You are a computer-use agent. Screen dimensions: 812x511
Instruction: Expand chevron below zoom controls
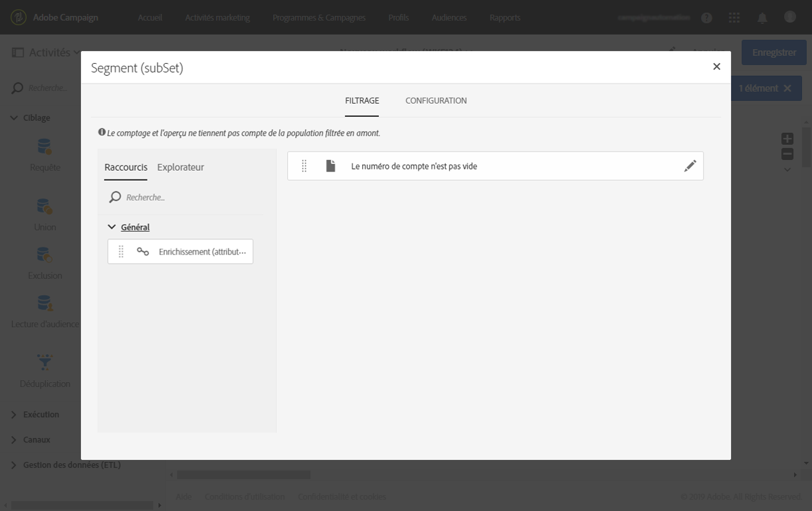coord(787,169)
